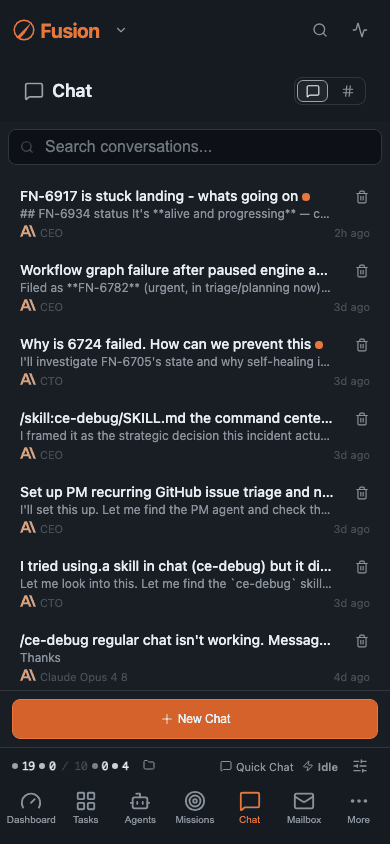Screen dimensions: 390x844
Task: Open the sliders settings icon in status bar
Action: coord(360,766)
